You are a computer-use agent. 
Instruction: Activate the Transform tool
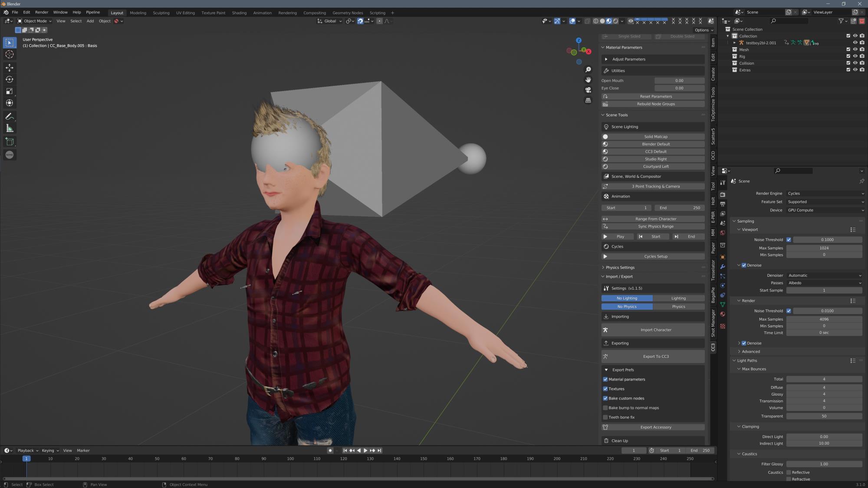tap(10, 103)
